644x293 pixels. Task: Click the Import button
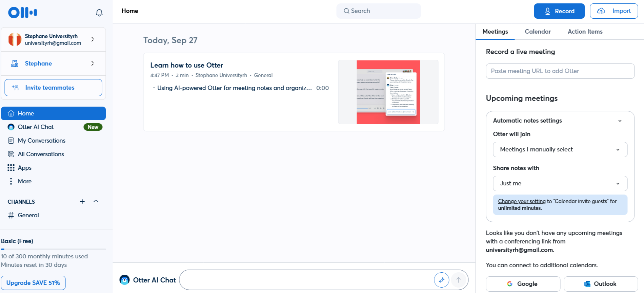coord(614,11)
